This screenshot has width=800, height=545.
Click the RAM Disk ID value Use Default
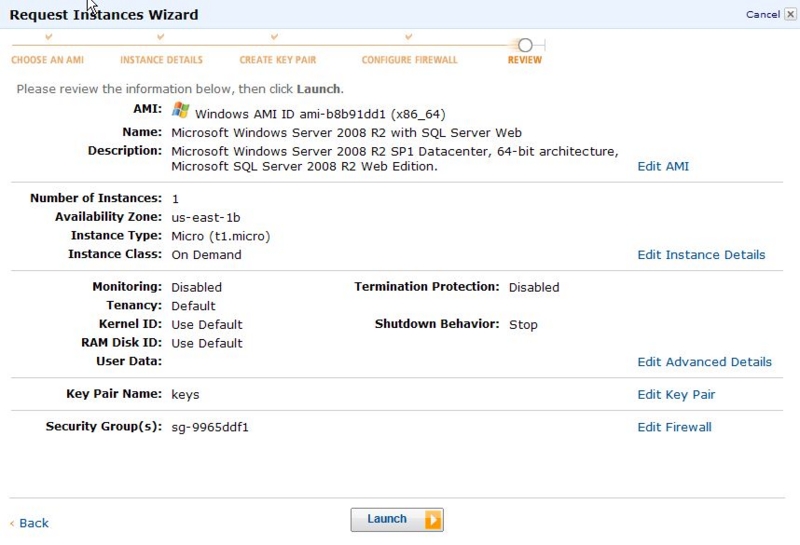(207, 343)
